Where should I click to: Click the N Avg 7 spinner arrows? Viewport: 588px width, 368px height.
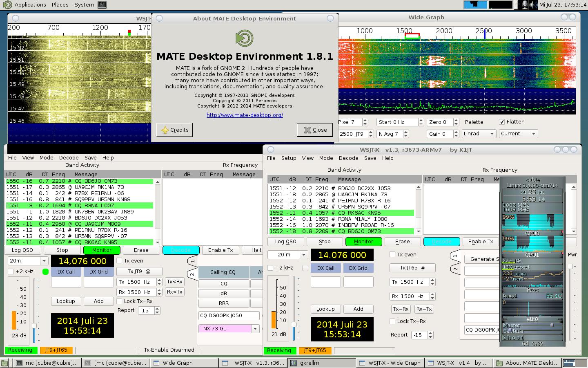coord(407,134)
